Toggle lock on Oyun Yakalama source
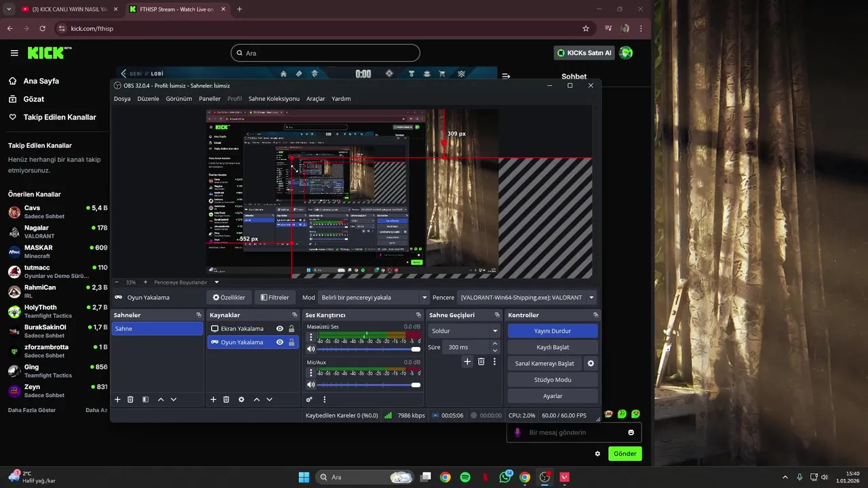 pyautogui.click(x=292, y=342)
